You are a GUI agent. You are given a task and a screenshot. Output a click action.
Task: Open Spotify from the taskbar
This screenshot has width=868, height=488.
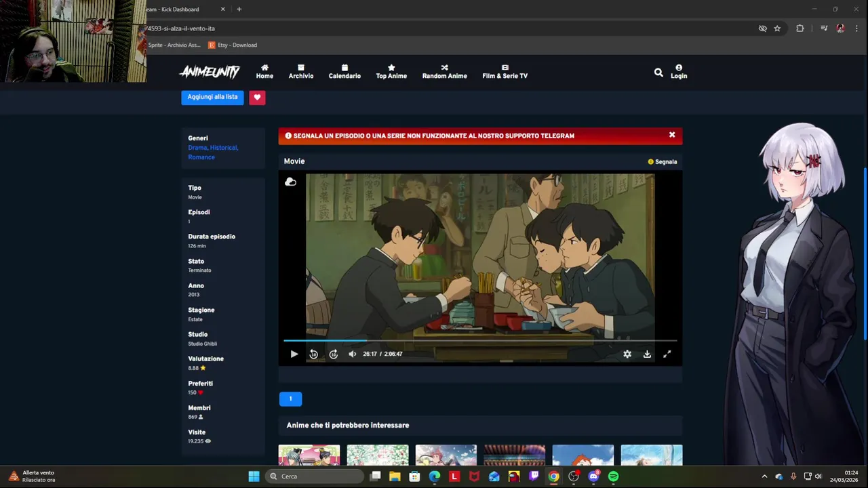(x=613, y=476)
